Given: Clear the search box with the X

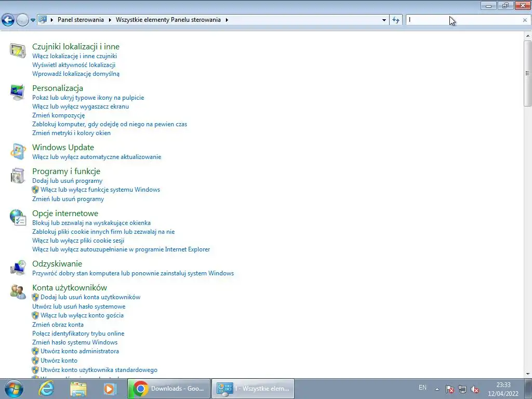Looking at the screenshot, I should 525,20.
